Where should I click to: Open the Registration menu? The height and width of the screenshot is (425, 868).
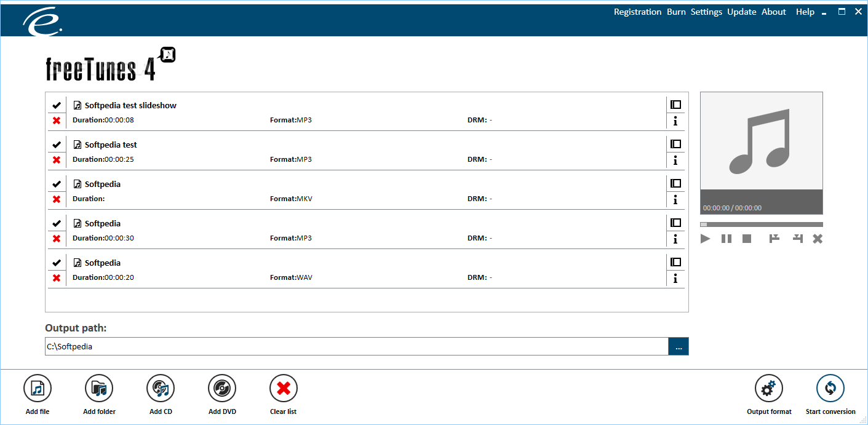pyautogui.click(x=637, y=12)
